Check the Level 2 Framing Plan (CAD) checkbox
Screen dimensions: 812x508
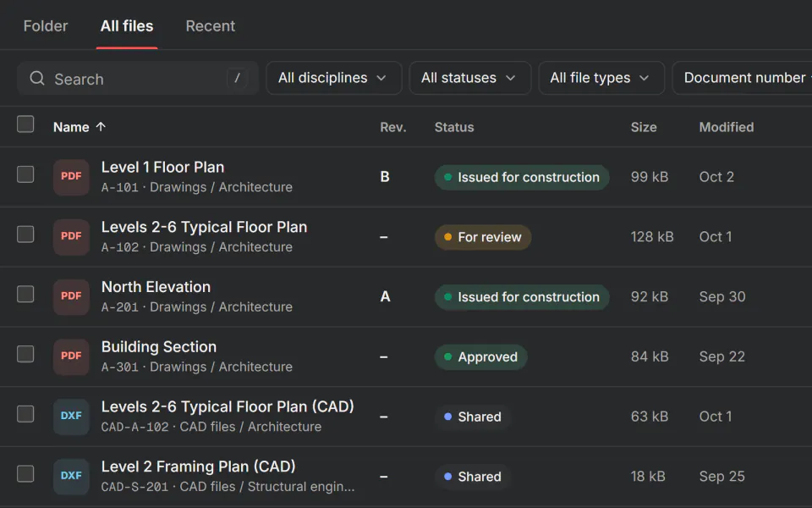point(25,474)
